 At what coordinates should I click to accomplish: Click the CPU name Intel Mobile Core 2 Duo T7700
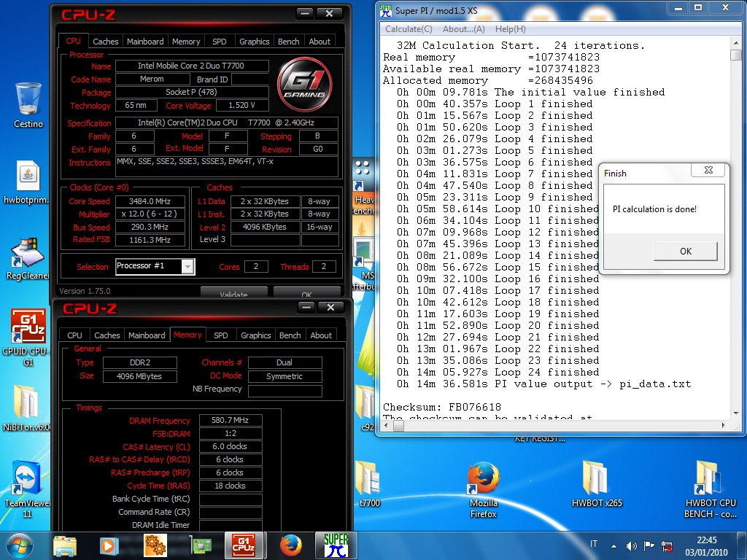(x=191, y=66)
